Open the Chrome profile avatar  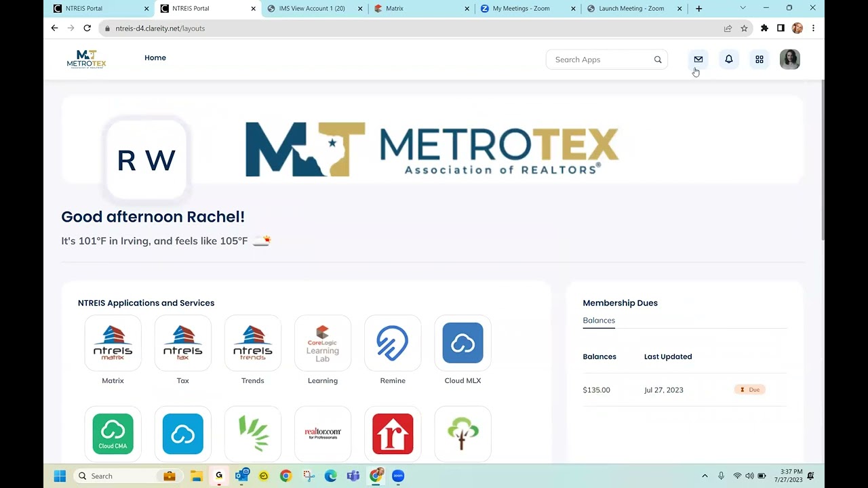(797, 28)
